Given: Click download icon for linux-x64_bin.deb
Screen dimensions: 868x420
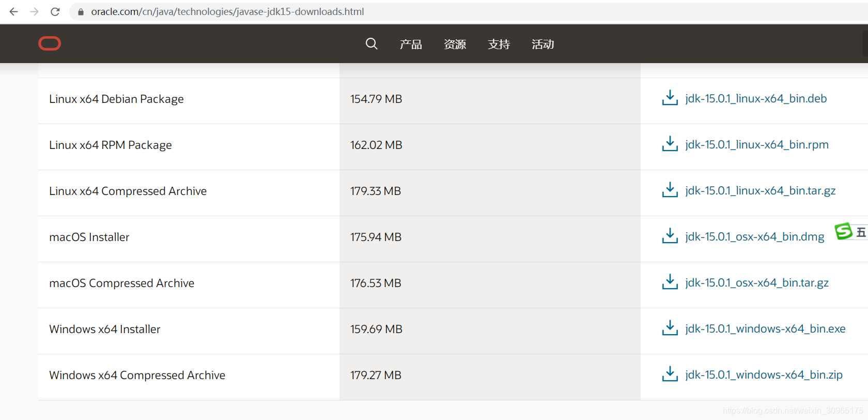Looking at the screenshot, I should pyautogui.click(x=670, y=98).
